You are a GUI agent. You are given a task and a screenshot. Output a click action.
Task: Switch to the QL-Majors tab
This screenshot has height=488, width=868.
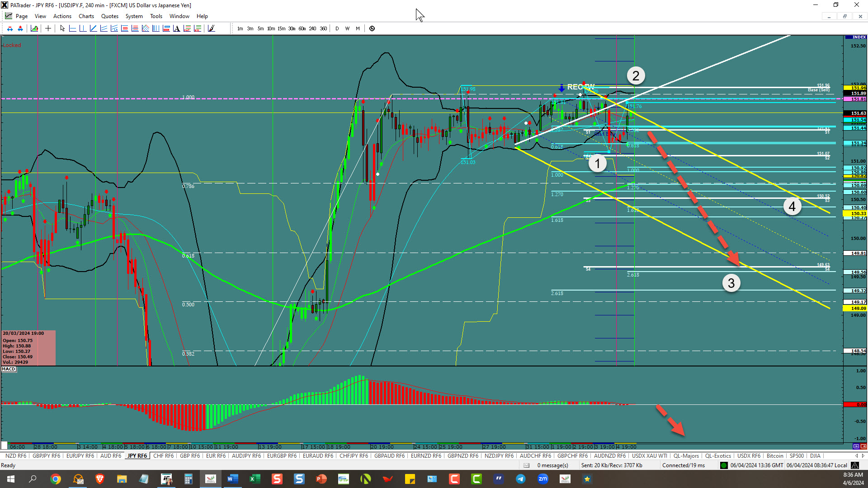[x=686, y=456]
